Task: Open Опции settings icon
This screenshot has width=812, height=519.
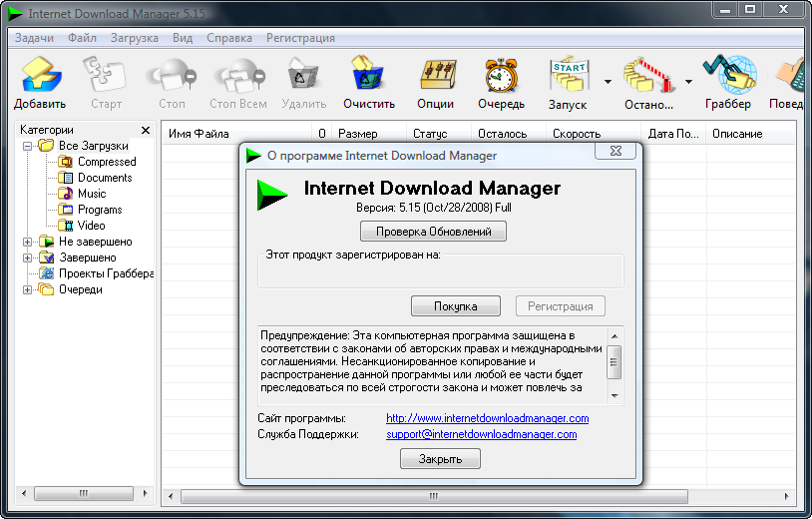Action: click(x=438, y=75)
